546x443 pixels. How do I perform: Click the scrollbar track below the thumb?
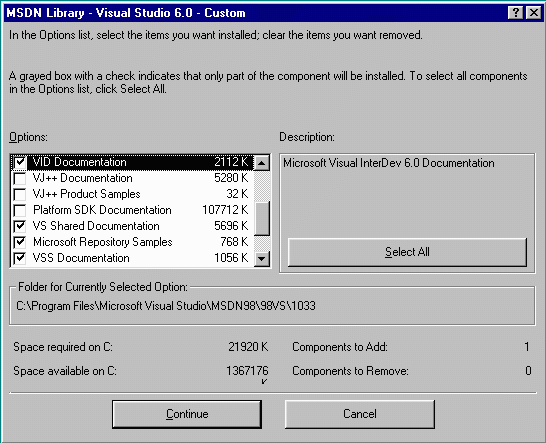click(x=262, y=243)
